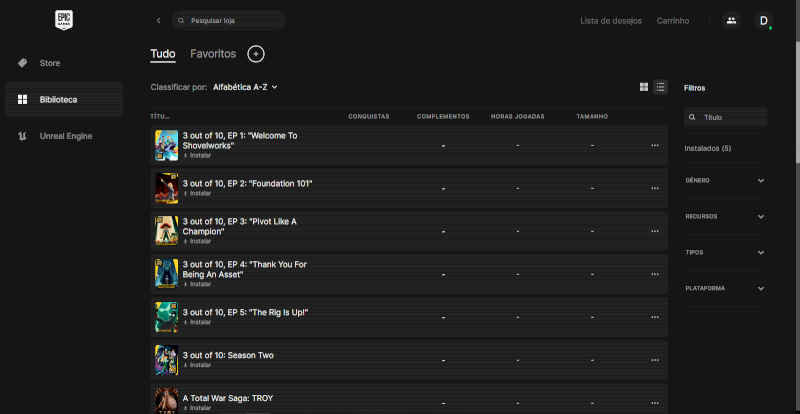Click the Pesquisar loja search field
The width and height of the screenshot is (800, 414).
229,21
